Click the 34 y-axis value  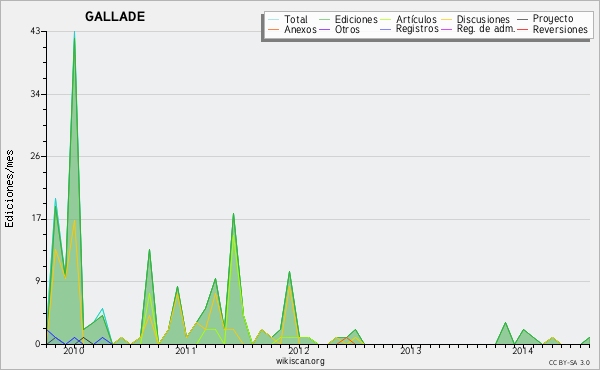35,94
